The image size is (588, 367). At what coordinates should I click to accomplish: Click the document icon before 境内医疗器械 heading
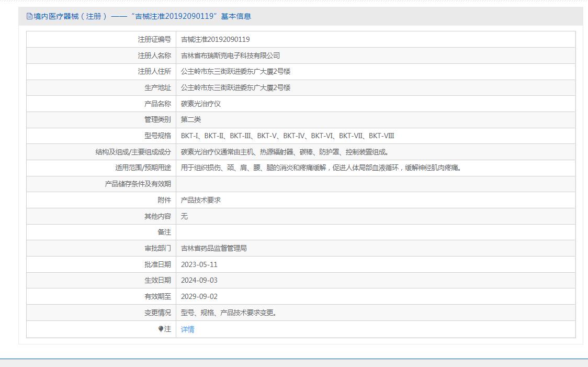[29, 16]
